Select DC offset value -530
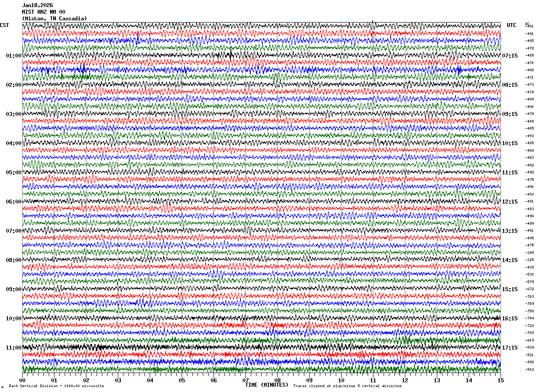Viewport: 536px width, 392px height. (529, 274)
